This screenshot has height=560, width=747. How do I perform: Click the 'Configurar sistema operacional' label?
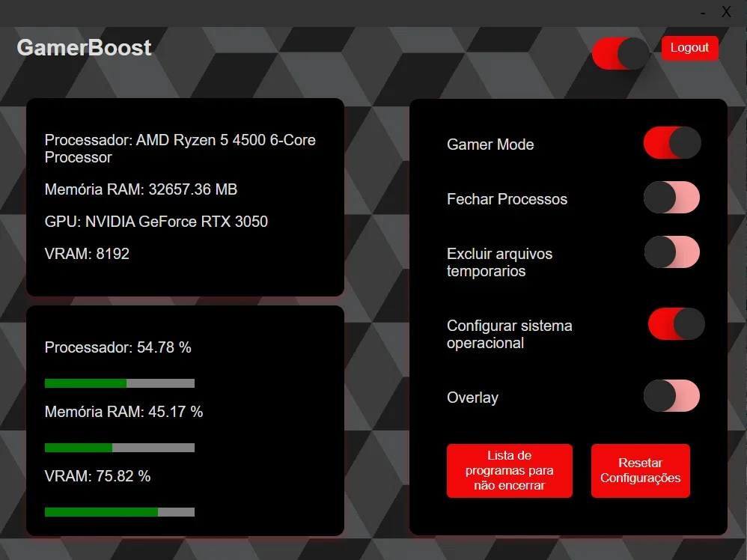pyautogui.click(x=509, y=334)
